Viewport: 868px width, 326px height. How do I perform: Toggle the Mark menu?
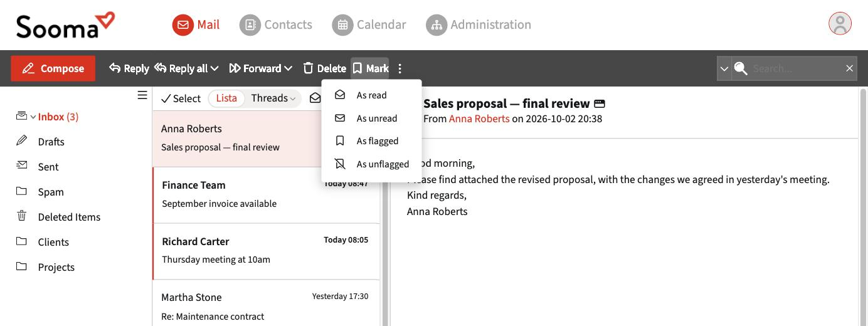point(370,68)
